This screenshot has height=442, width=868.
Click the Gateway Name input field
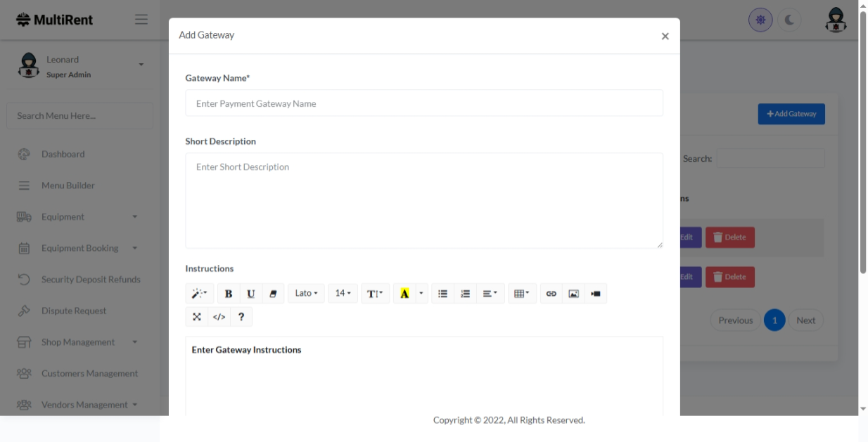[x=424, y=103]
